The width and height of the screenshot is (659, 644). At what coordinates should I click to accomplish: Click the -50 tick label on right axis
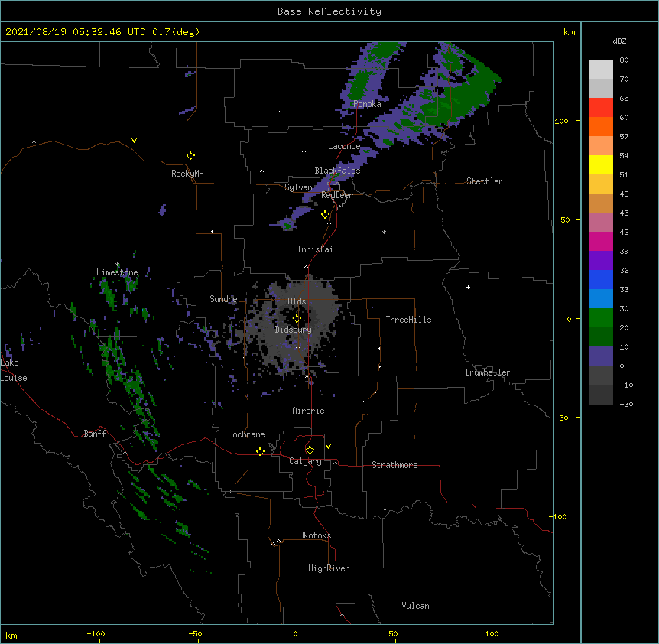coord(561,418)
